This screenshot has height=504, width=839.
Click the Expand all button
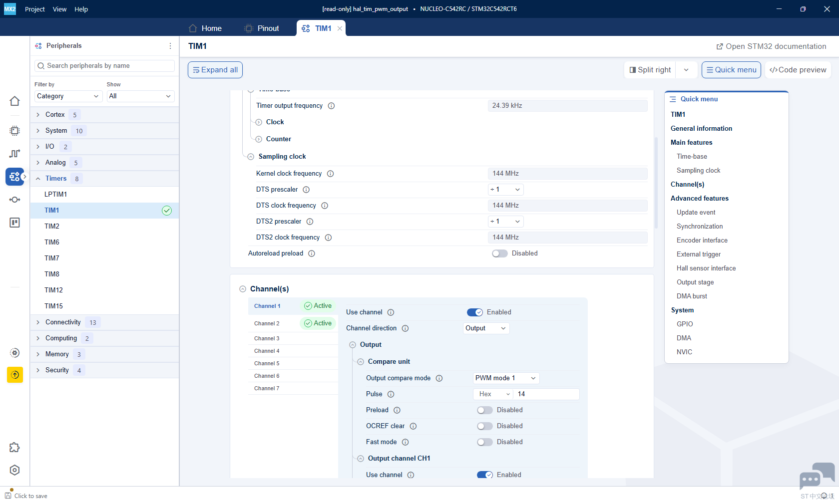point(215,70)
